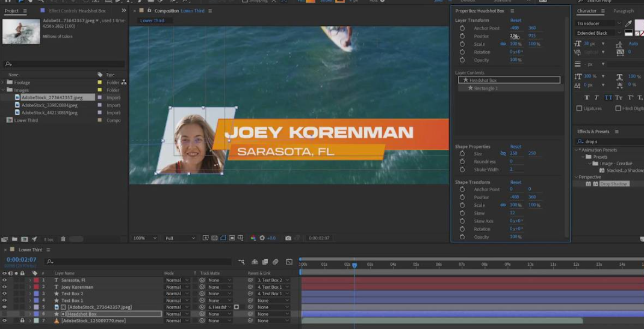Click the new folder icon in Project panel
The image size is (644, 329).
[x=14, y=239]
